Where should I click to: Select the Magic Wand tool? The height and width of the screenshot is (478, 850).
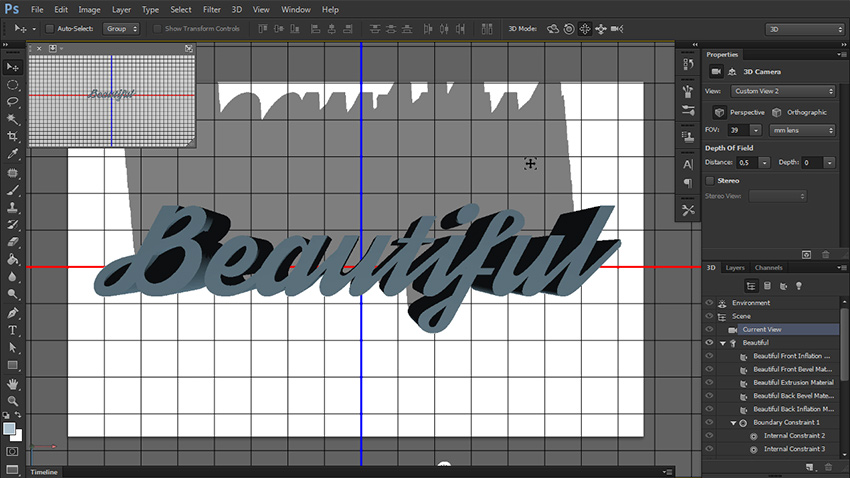tap(12, 118)
